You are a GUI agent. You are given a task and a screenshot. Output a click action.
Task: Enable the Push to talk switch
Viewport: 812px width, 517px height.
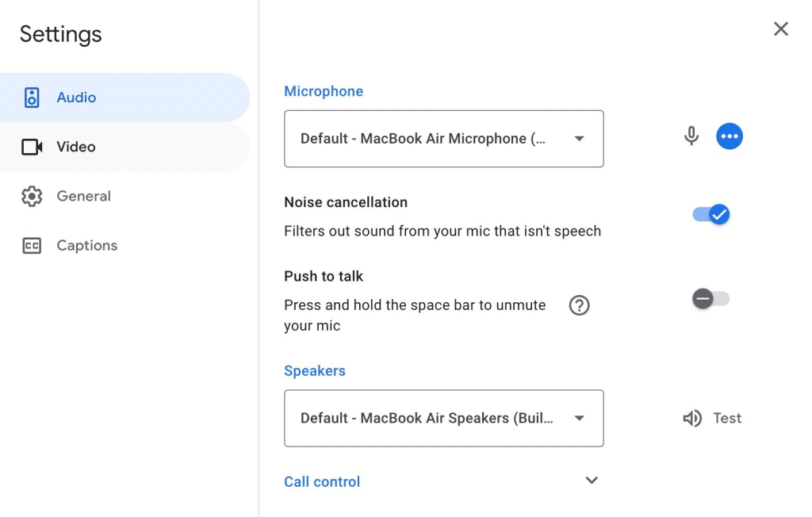tap(710, 299)
